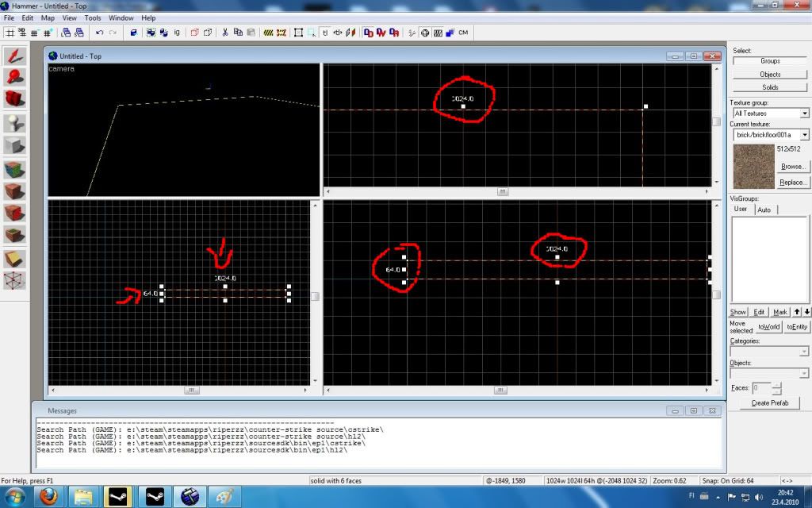Set selection mode to Solids
The image size is (812, 508).
tap(769, 87)
